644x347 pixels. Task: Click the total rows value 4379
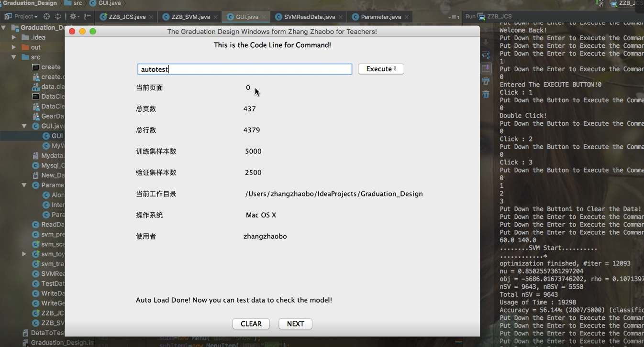tap(252, 130)
